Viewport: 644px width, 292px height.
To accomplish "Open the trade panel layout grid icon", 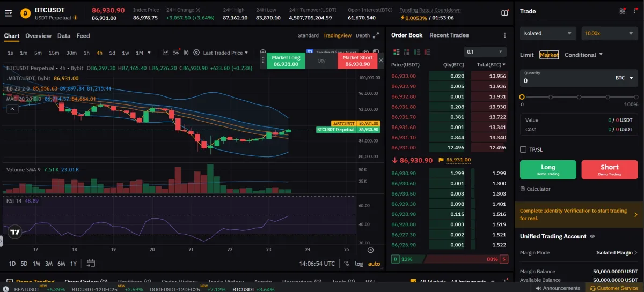I will coord(623,11).
